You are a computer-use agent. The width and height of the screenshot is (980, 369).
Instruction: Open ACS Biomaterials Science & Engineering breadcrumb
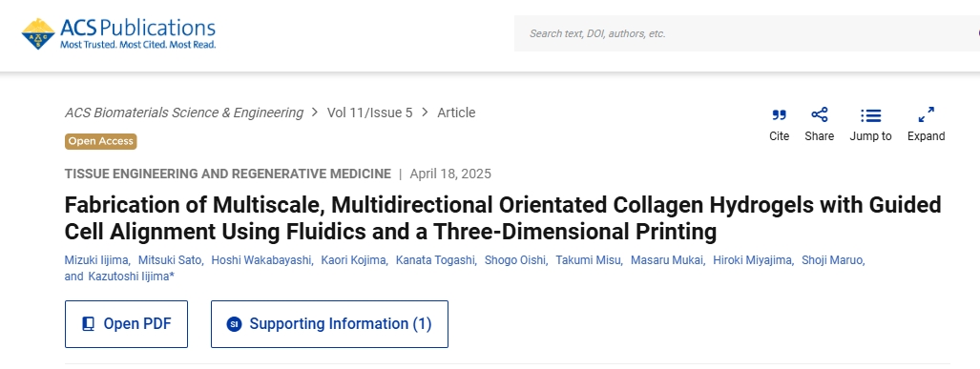click(x=184, y=113)
